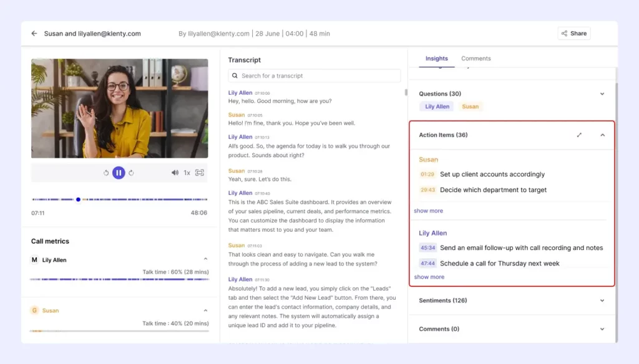The image size is (639, 364).
Task: Go back using the left arrow icon
Action: click(x=34, y=34)
